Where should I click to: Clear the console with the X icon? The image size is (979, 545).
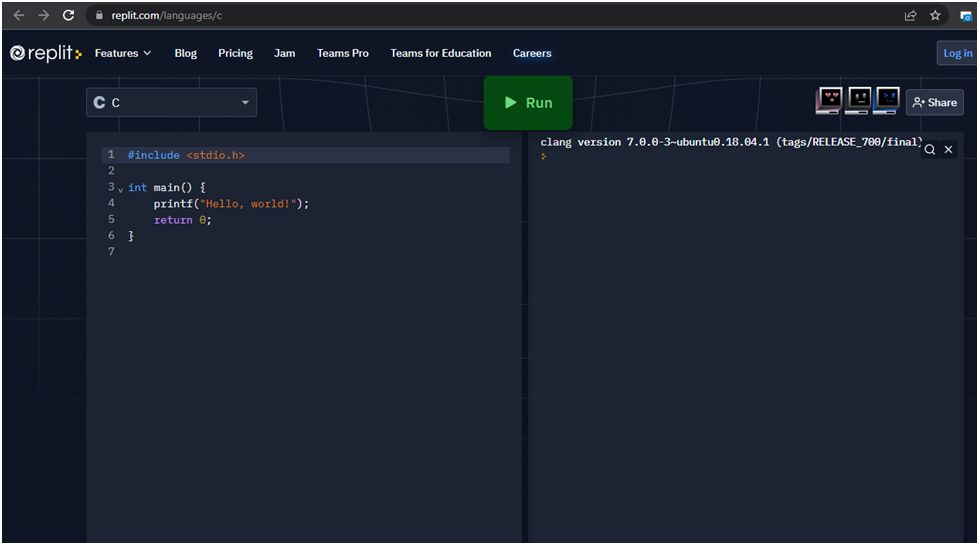[949, 149]
